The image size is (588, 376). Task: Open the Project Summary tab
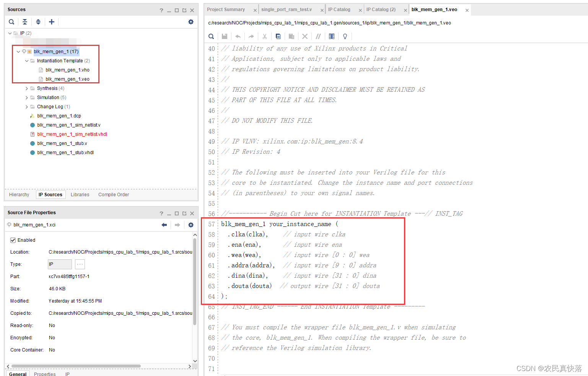pyautogui.click(x=226, y=10)
